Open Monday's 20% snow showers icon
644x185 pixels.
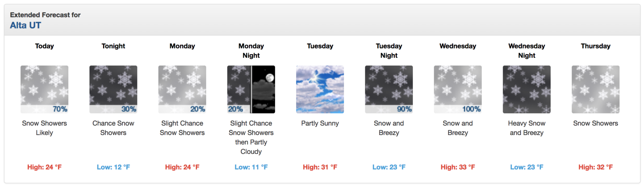(182, 89)
